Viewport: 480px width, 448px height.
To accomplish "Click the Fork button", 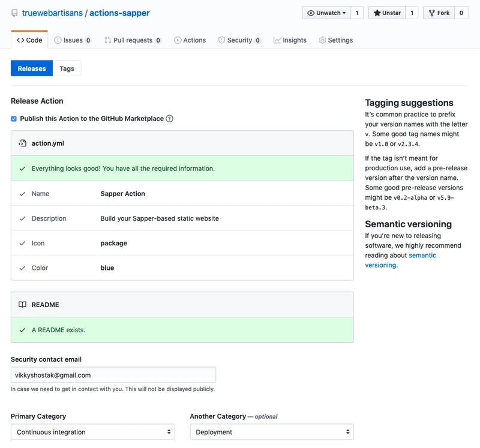I will point(439,13).
